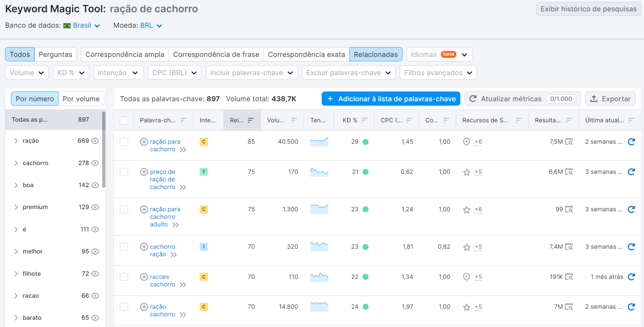The image size is (644, 327).
Task: Open Filtros avançados dropdown
Action: click(x=438, y=73)
